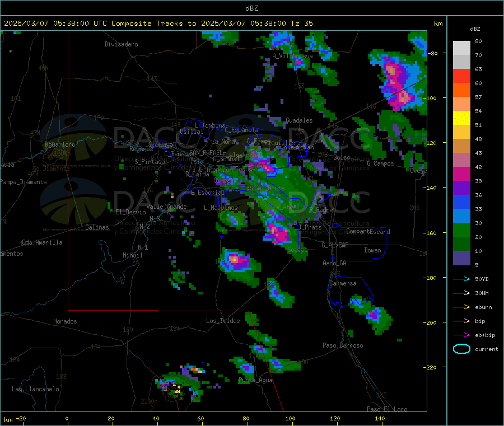Click the Guadales map label
This screenshot has width=504, height=426.
(x=299, y=120)
